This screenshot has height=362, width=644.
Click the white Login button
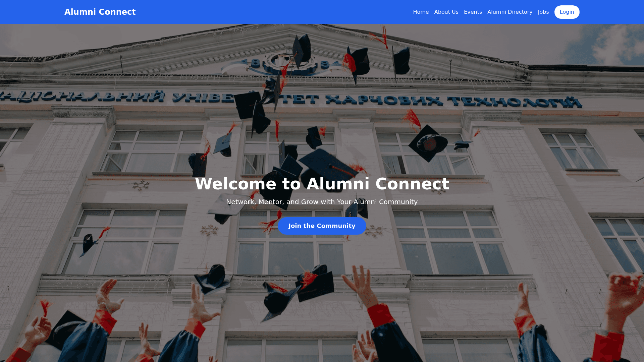tap(567, 12)
